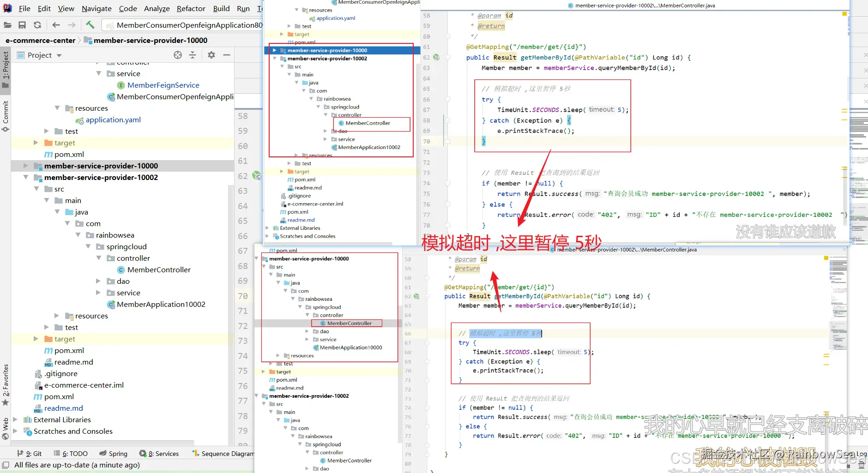The width and height of the screenshot is (868, 473).
Task: Select the main folder in Project panel
Action: coord(73,200)
